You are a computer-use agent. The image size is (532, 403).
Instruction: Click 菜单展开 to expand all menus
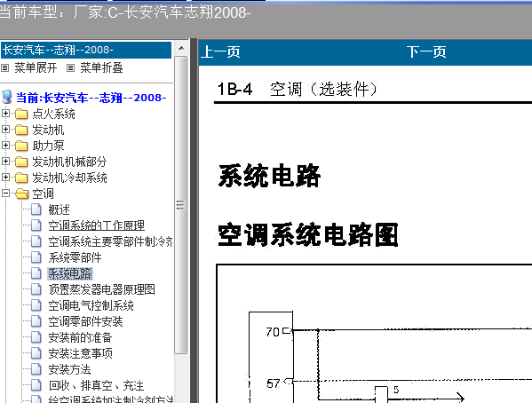pyautogui.click(x=36, y=67)
